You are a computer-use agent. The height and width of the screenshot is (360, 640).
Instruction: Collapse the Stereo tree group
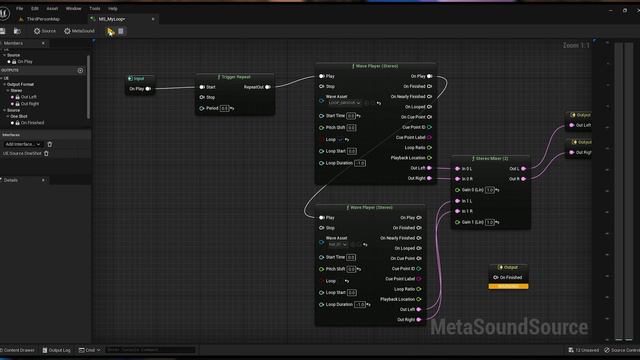8,91
